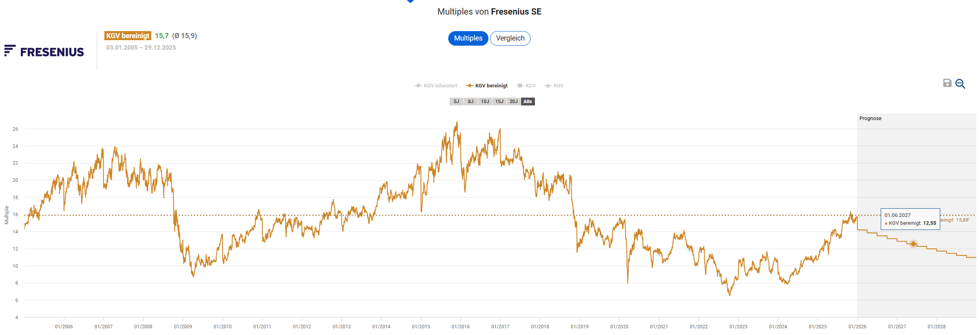Open the Vergleich view
The image size is (980, 335).
(x=510, y=38)
